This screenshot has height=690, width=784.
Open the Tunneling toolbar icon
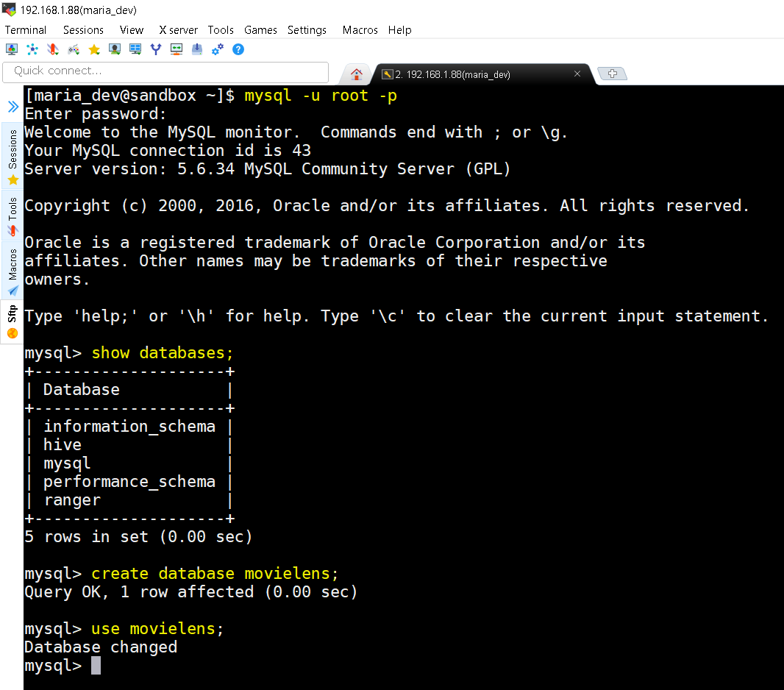(177, 49)
